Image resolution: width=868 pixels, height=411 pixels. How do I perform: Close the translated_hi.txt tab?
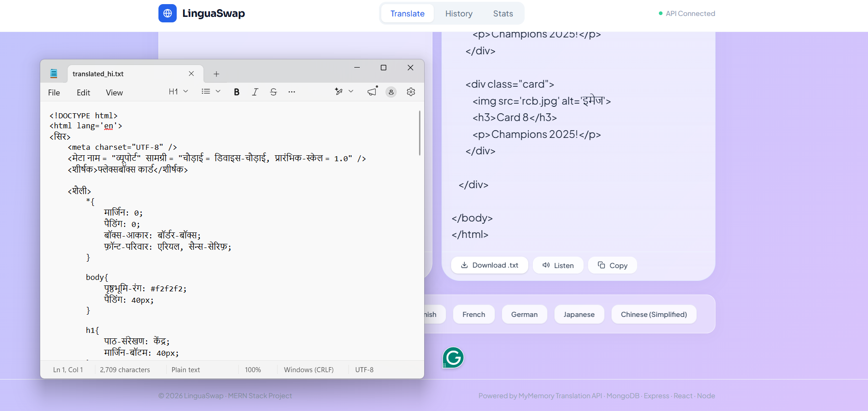[191, 74]
